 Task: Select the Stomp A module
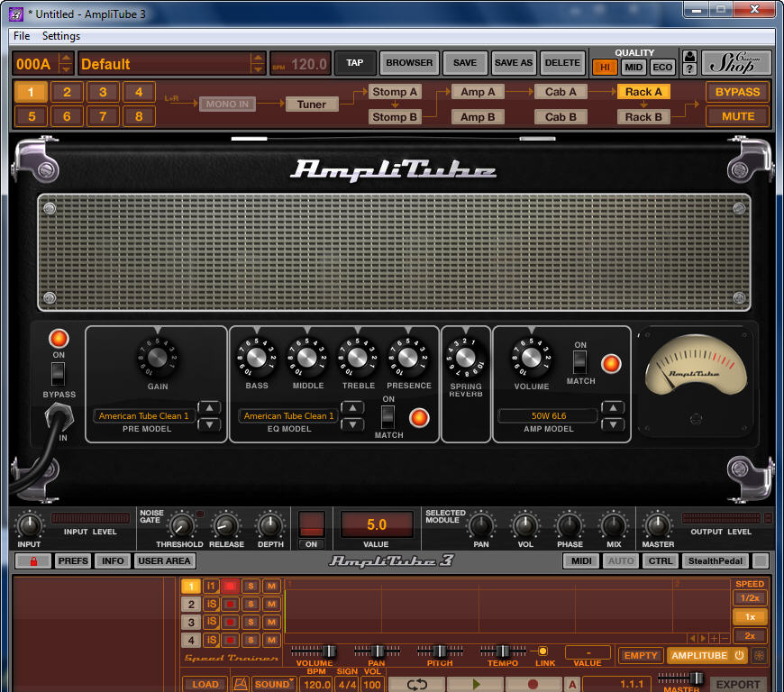[x=395, y=92]
